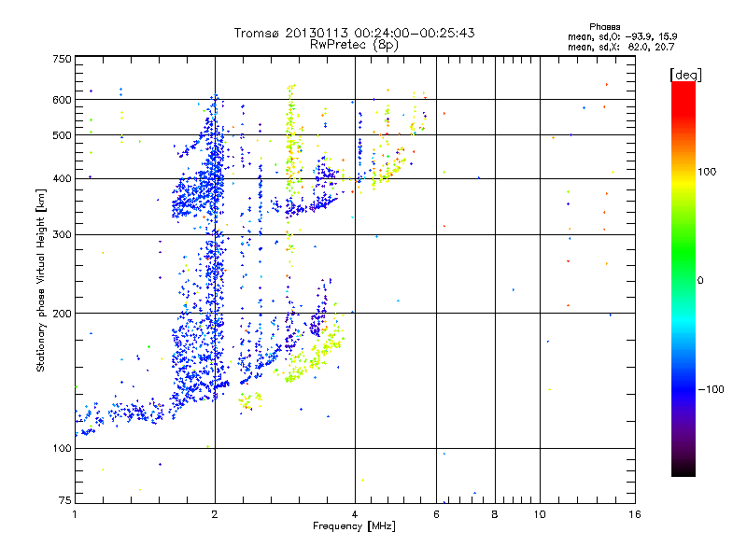Click the '75' height axis tick label
The image size is (747, 560).
click(65, 500)
